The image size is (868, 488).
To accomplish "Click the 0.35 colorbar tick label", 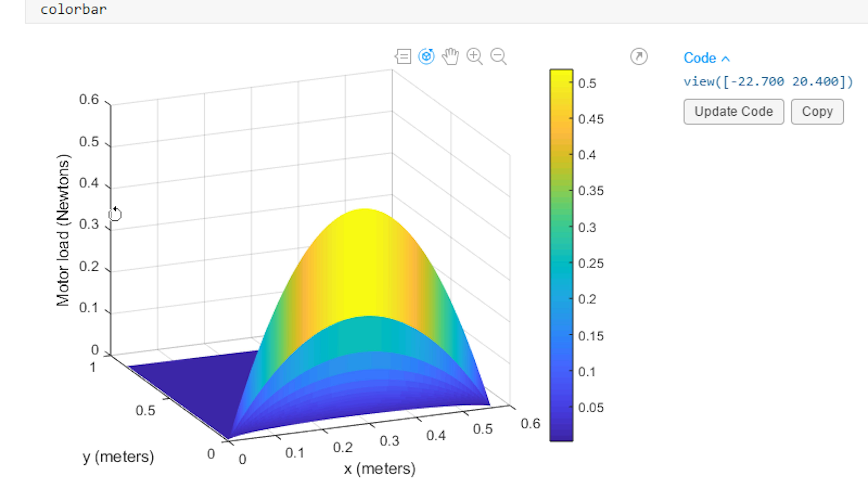I will (591, 191).
